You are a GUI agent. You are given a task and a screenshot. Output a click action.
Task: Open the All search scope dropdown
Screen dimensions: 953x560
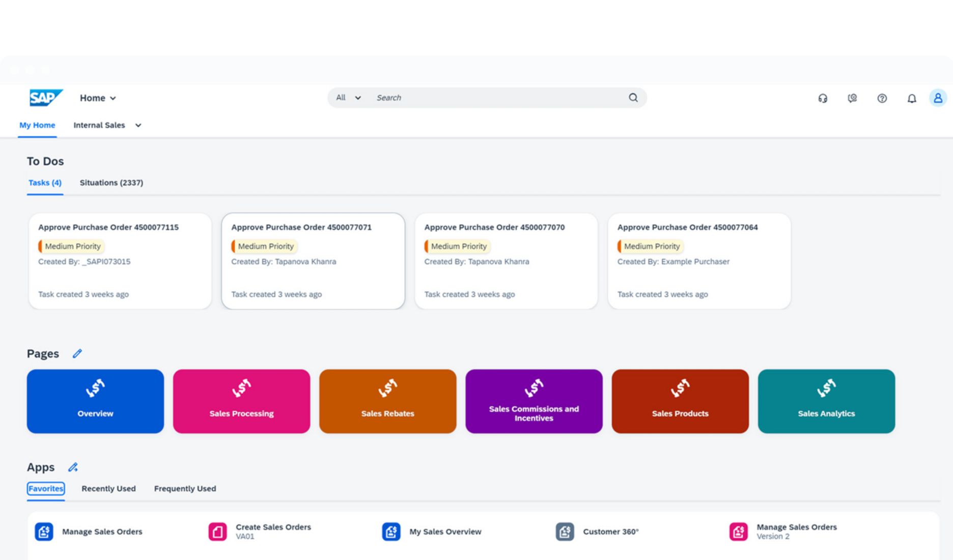click(348, 98)
